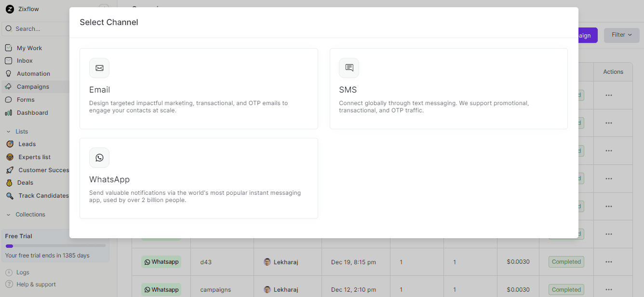Click the Leads list icon
This screenshot has height=297, width=644.
click(x=10, y=144)
